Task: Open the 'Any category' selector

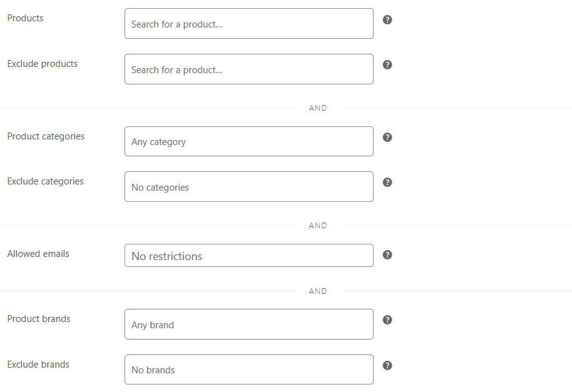Action: [248, 141]
